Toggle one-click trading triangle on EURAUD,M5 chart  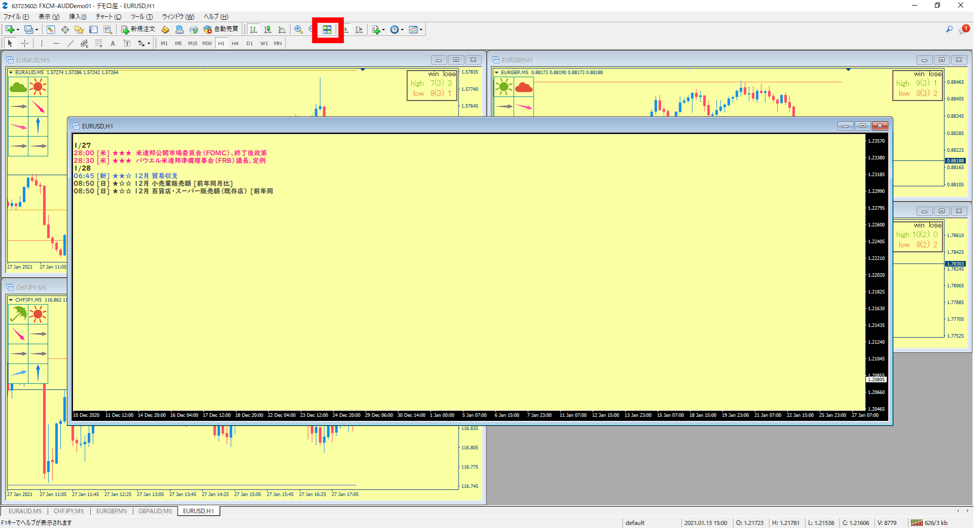[11, 73]
